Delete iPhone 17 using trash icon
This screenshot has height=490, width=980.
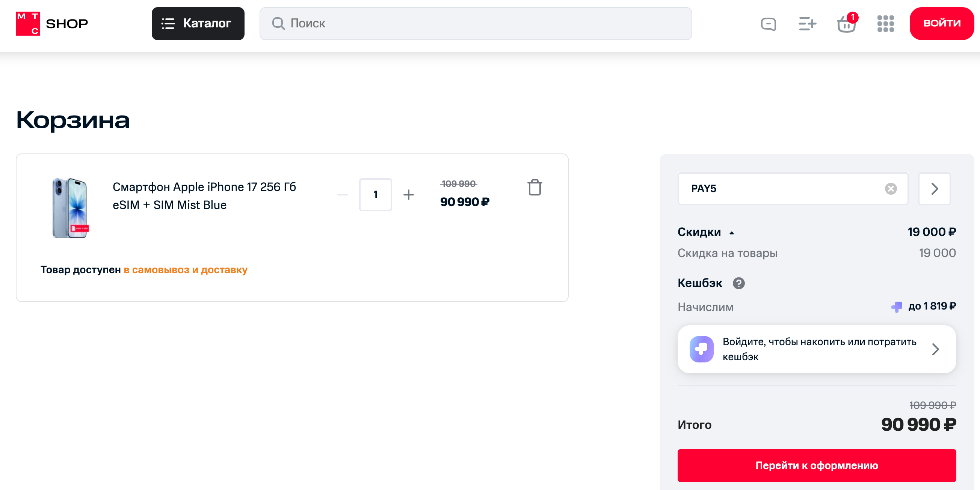pyautogui.click(x=535, y=188)
